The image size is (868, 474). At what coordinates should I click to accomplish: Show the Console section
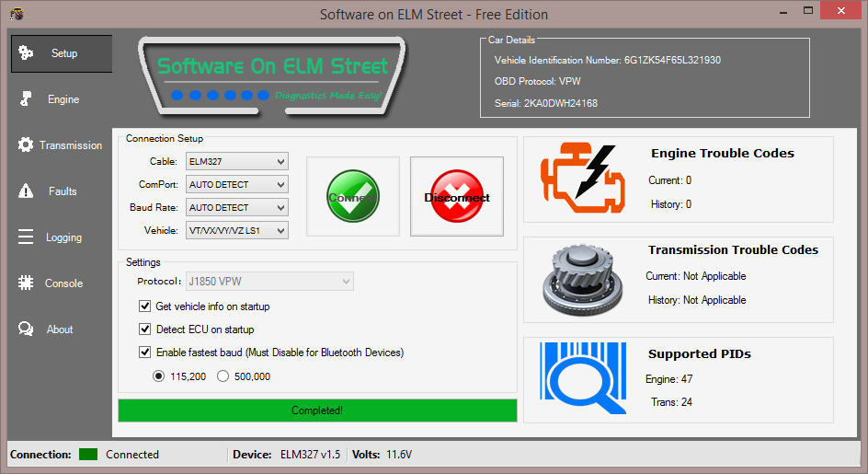tap(63, 283)
